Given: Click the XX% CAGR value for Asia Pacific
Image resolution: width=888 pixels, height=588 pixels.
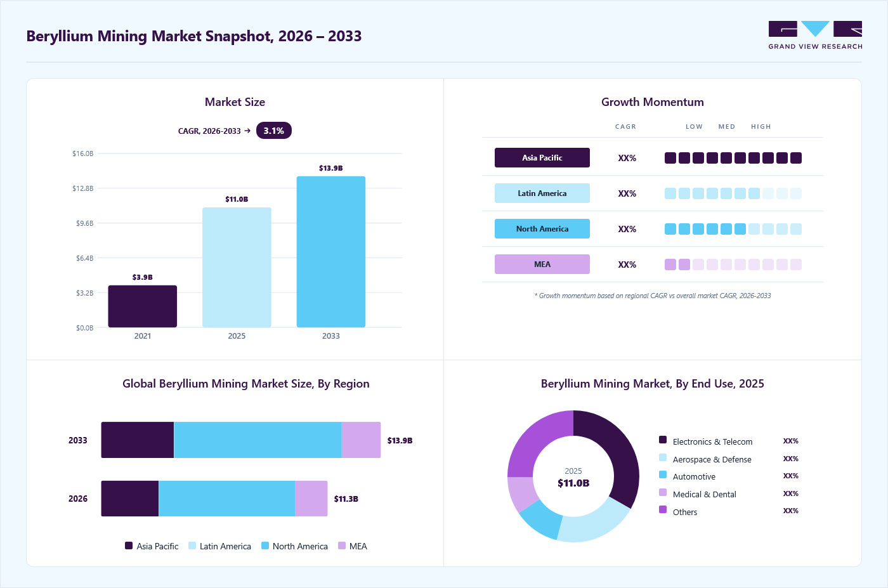Looking at the screenshot, I should pyautogui.click(x=627, y=158).
